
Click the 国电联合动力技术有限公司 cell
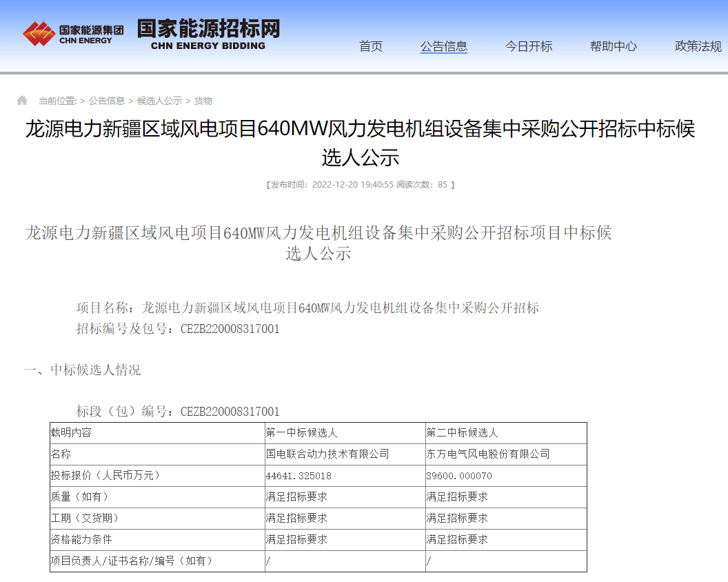tap(345, 454)
